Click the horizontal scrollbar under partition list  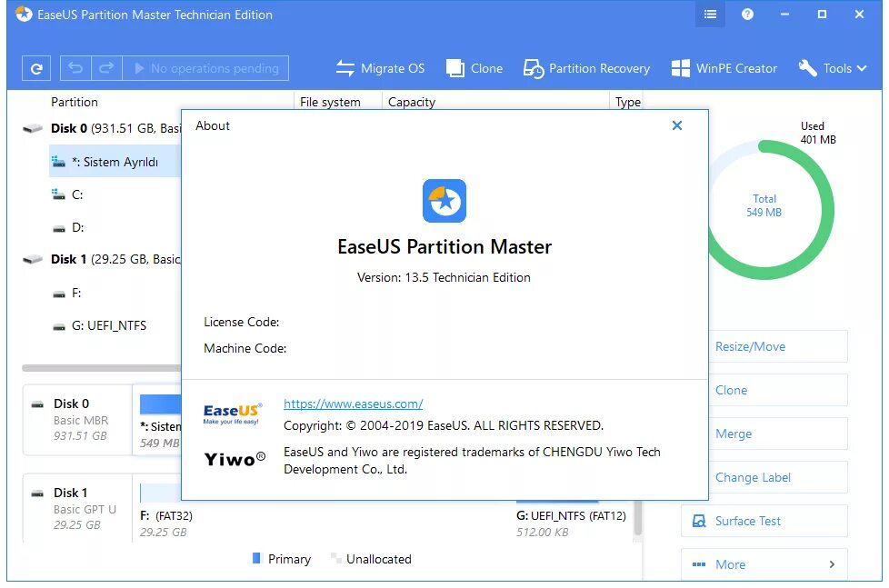click(102, 368)
